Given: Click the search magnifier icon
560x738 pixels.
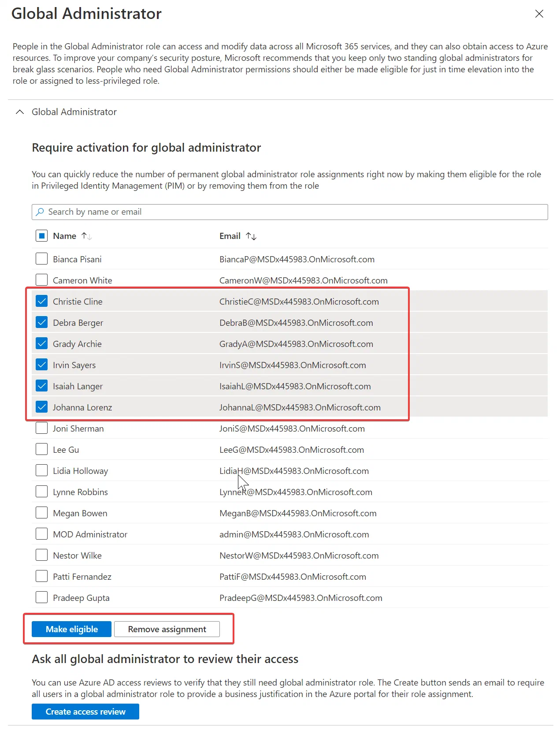Looking at the screenshot, I should tap(40, 212).
